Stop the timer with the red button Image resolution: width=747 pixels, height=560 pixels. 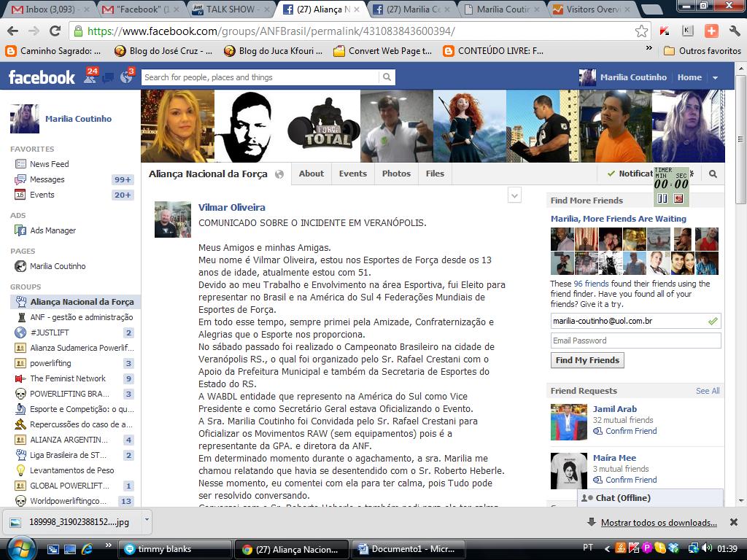tap(678, 198)
